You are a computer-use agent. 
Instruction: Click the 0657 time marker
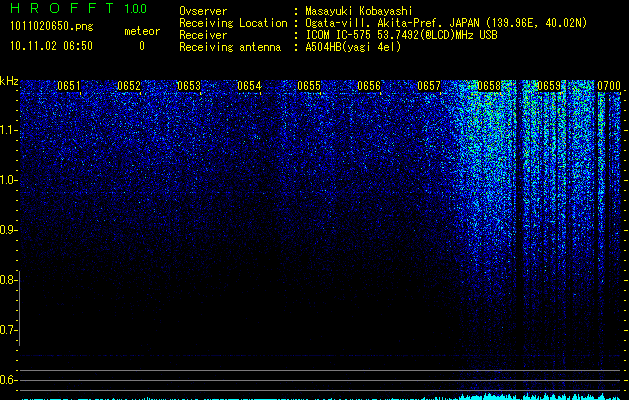(x=429, y=86)
